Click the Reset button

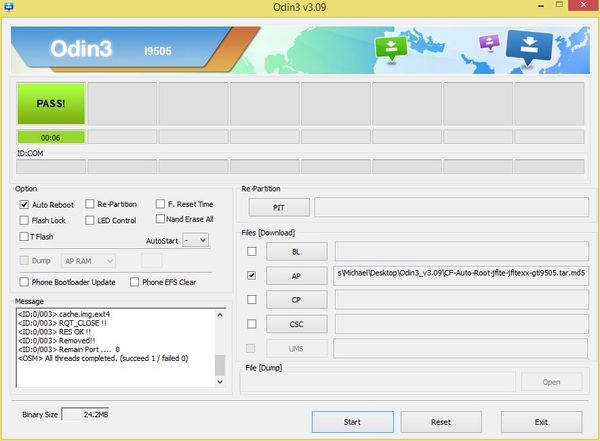441,422
